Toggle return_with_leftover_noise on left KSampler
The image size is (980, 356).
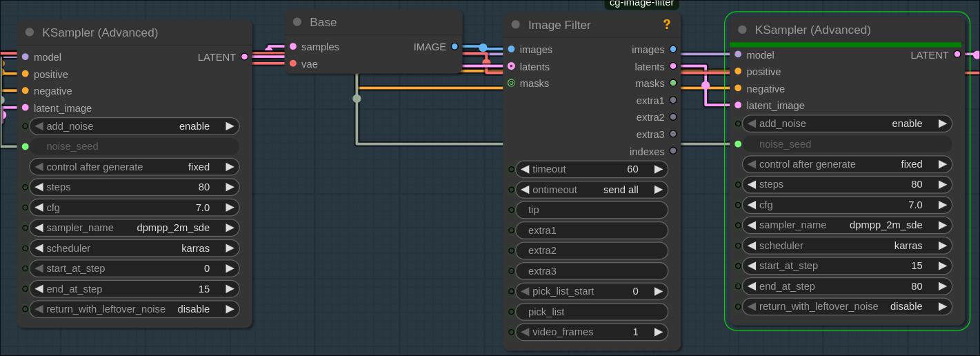[134, 309]
